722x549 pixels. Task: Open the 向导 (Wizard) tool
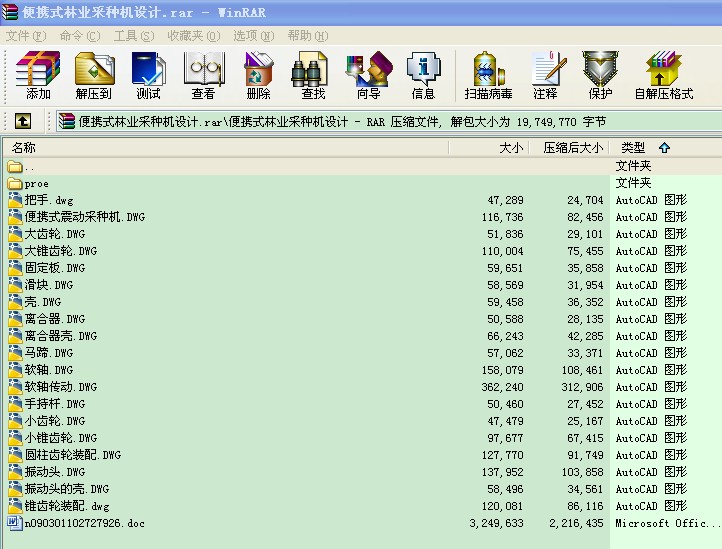point(368,75)
